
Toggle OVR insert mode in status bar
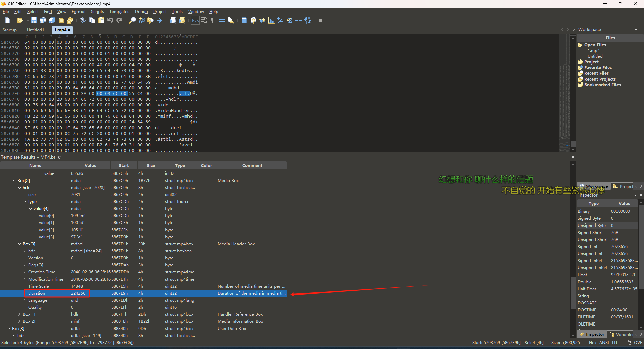coord(638,343)
